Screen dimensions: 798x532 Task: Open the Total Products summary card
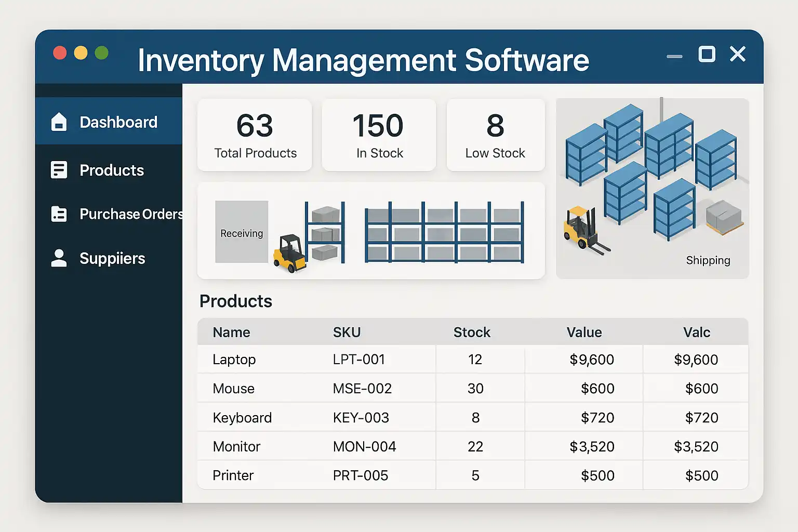(255, 135)
